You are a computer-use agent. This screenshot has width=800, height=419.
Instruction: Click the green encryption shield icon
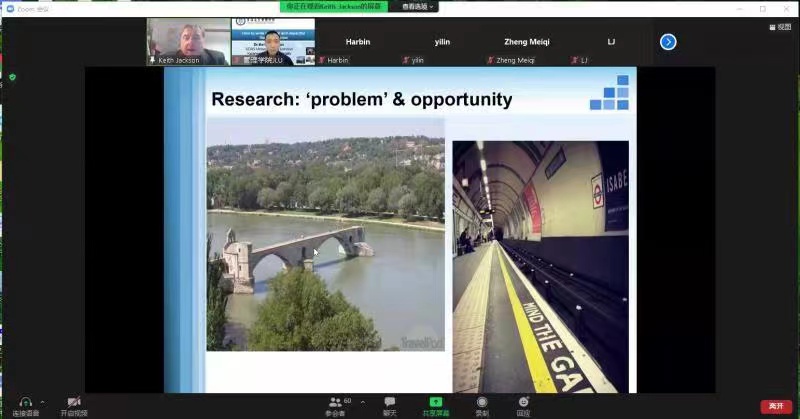click(13, 77)
